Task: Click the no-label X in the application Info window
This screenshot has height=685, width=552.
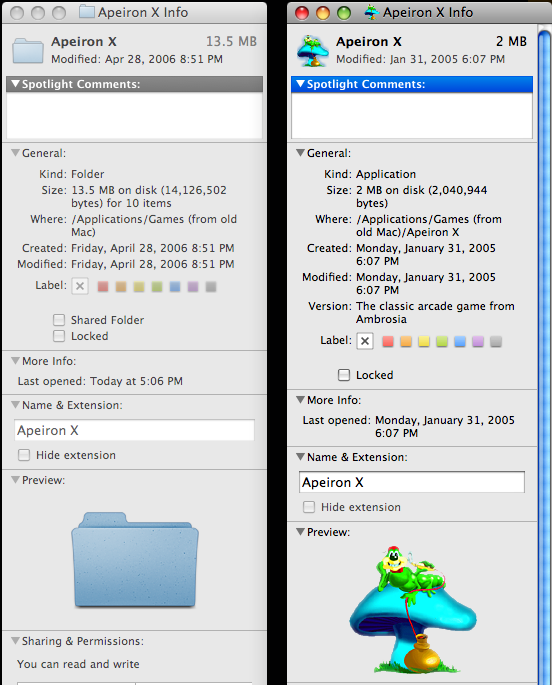Action: pyautogui.click(x=365, y=341)
